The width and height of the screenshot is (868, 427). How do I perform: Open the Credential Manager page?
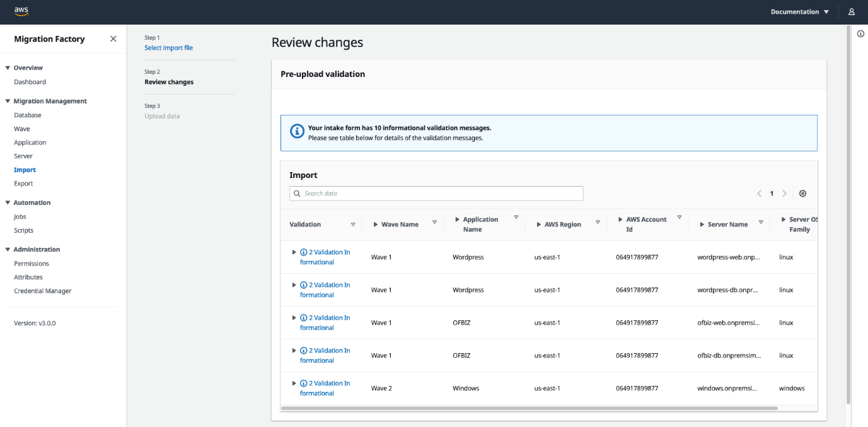click(42, 291)
